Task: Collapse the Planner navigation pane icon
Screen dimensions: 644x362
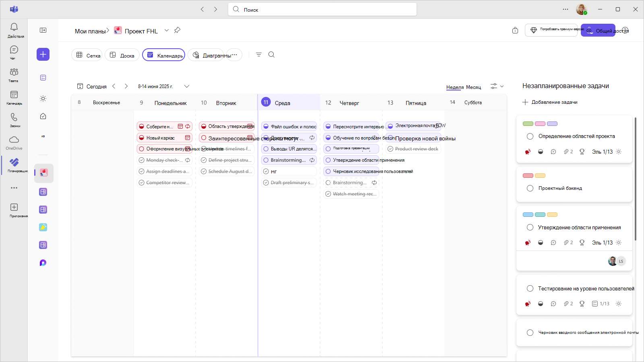Action: [43, 30]
